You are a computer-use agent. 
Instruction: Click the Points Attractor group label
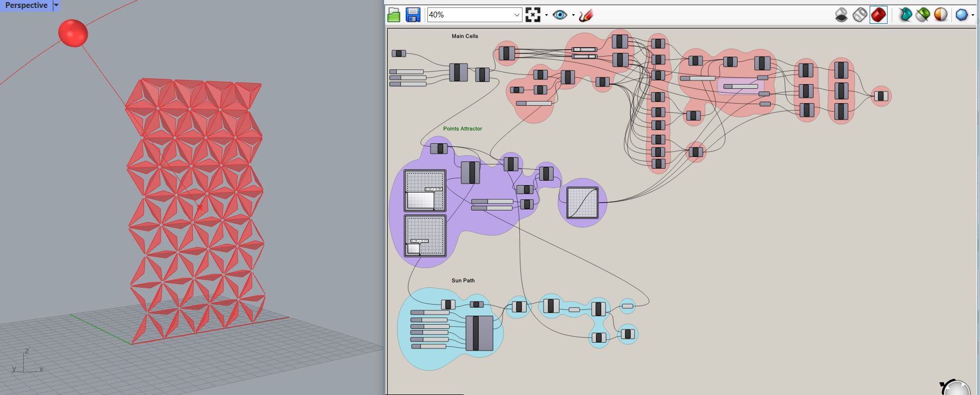click(463, 128)
